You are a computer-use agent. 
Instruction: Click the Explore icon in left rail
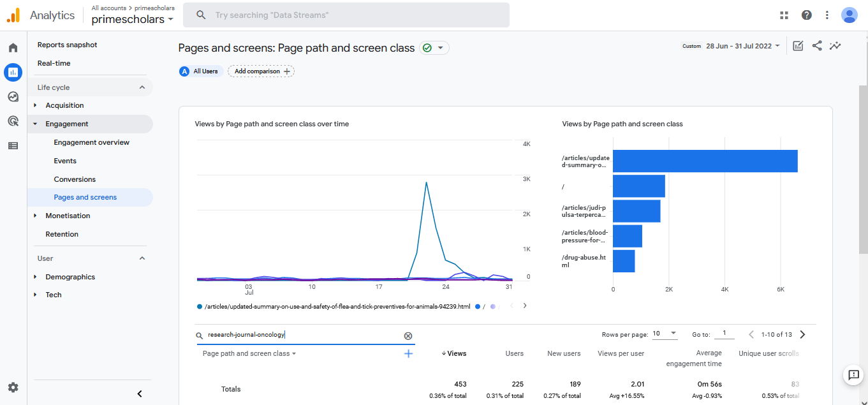tap(13, 97)
